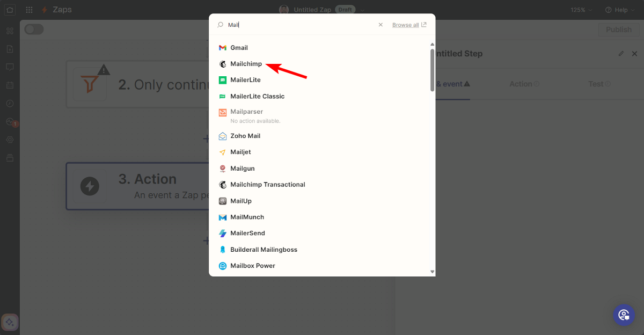Open the Zap runs clock icon

tap(10, 103)
